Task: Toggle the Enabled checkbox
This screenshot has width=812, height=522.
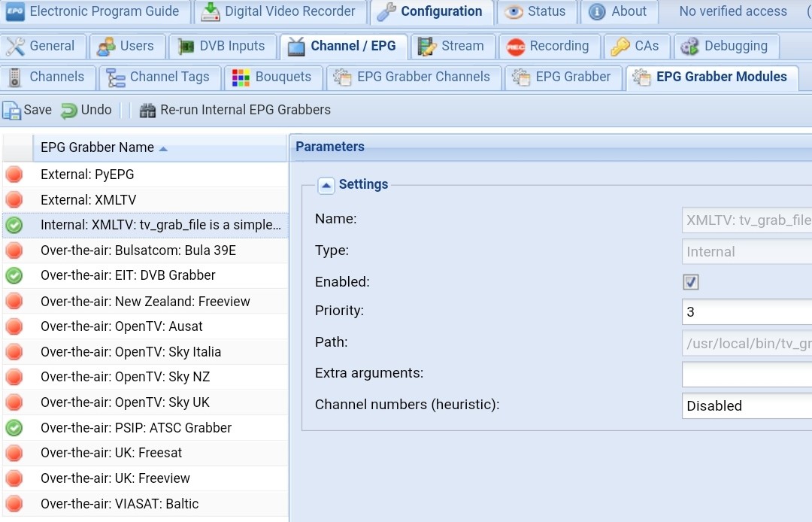Action: click(691, 282)
